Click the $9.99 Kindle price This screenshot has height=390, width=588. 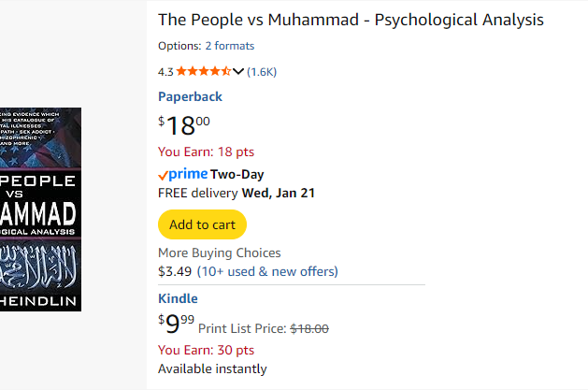(x=177, y=325)
